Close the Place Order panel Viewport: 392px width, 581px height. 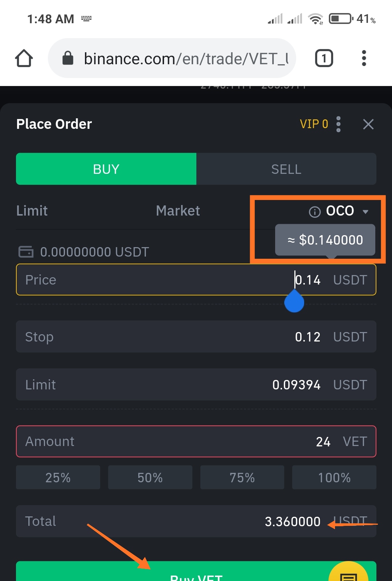368,124
